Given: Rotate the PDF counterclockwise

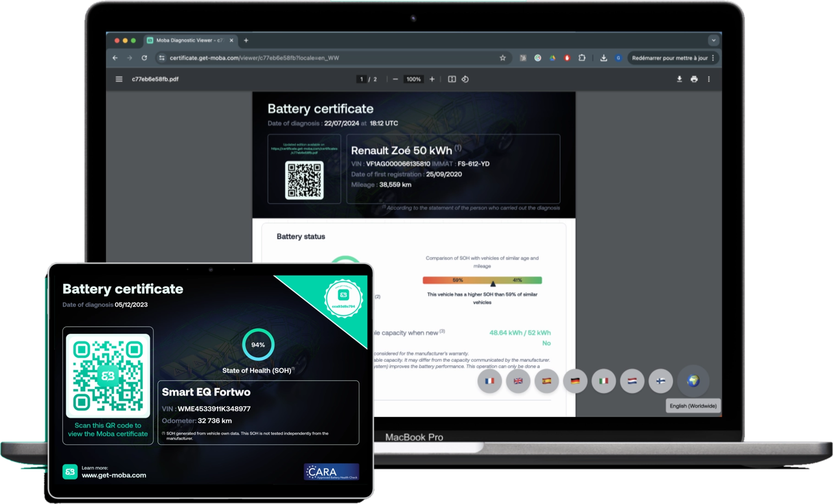Looking at the screenshot, I should pos(465,79).
